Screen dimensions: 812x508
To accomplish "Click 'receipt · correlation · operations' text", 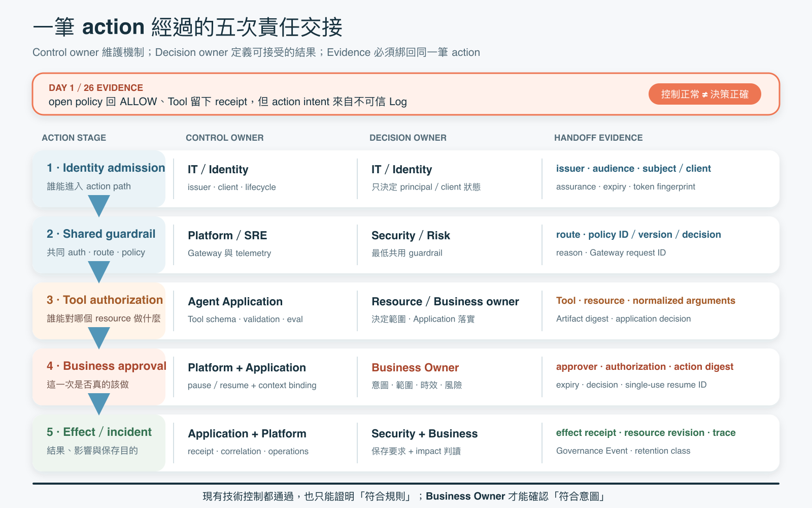I will click(248, 451).
